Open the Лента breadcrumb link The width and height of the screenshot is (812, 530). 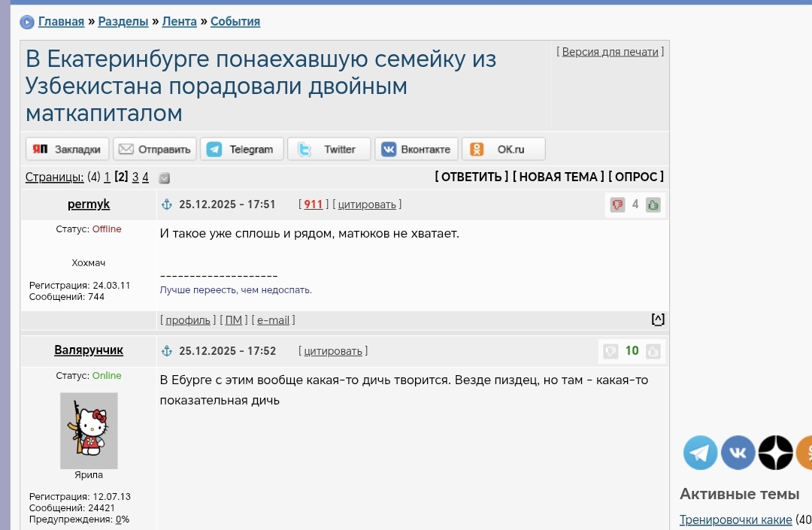[179, 22]
